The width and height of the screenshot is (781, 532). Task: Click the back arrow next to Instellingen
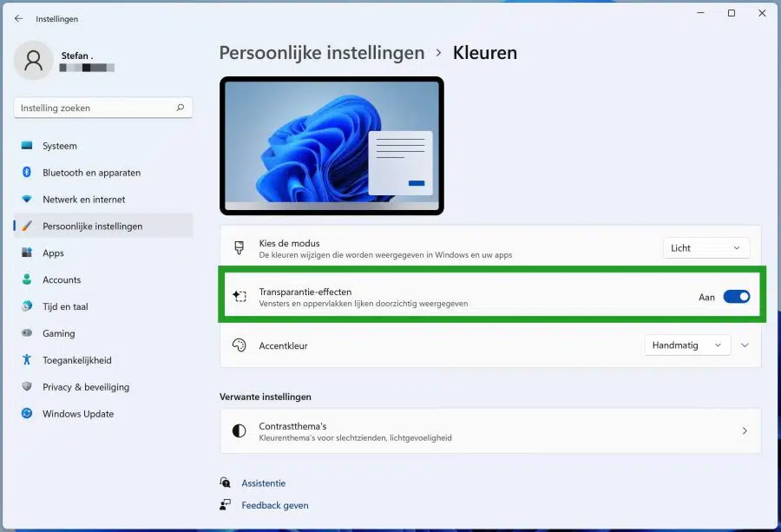tap(19, 18)
